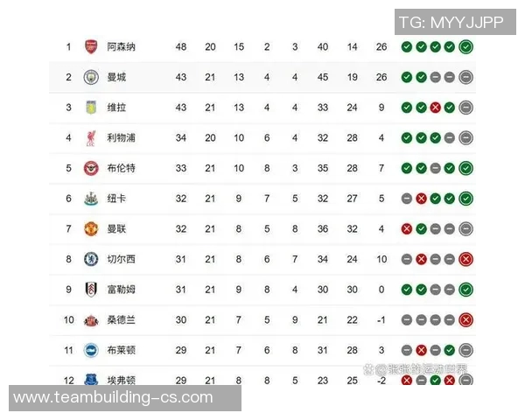Click the Newcastle club crest icon
This screenshot has height=420, width=525.
pyautogui.click(x=91, y=199)
